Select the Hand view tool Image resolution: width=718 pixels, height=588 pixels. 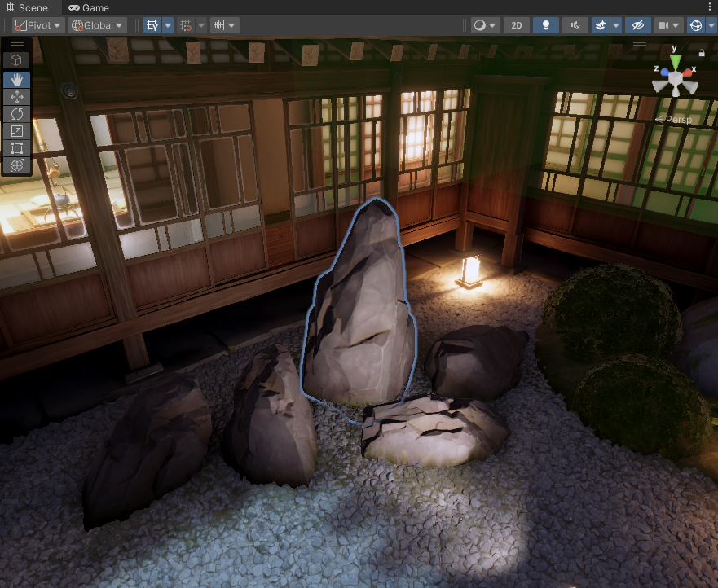coord(17,80)
